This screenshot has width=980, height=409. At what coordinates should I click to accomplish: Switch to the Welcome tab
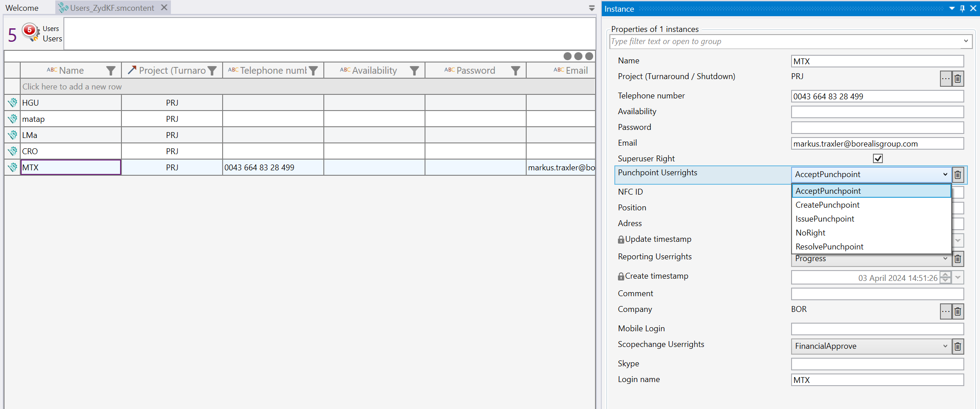coord(22,8)
